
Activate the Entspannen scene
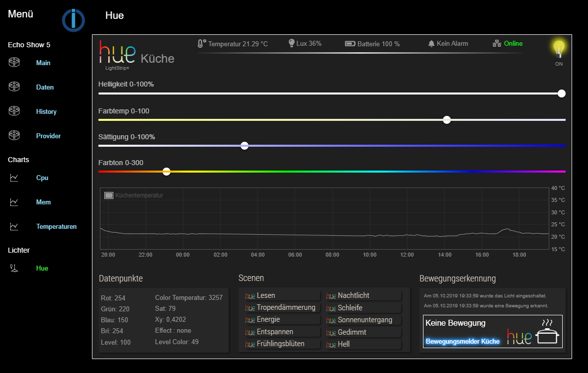point(282,332)
